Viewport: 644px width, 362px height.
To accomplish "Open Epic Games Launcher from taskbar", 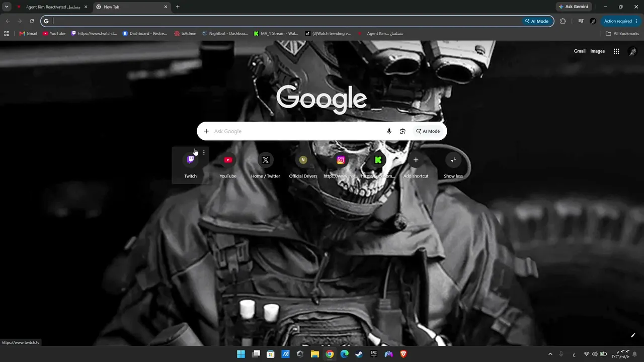I will click(374, 354).
